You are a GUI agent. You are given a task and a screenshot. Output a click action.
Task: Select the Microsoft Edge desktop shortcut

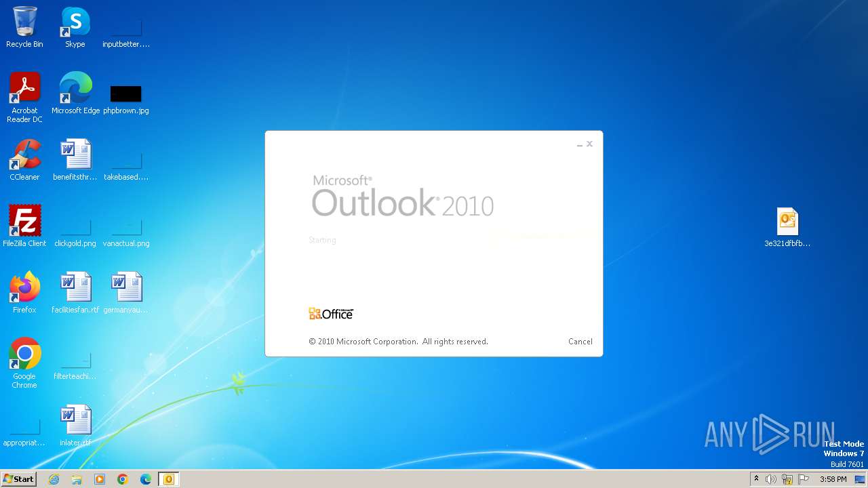pyautogui.click(x=75, y=94)
